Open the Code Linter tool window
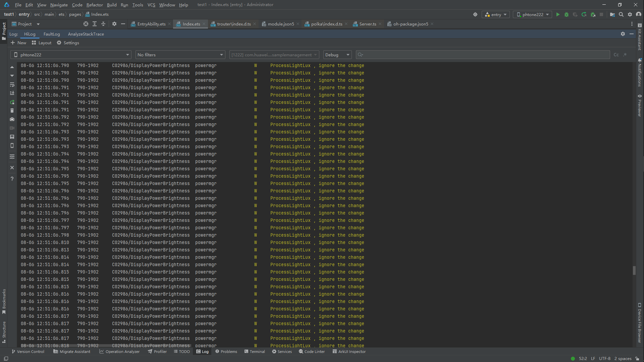This screenshot has height=362, width=644. click(312, 352)
